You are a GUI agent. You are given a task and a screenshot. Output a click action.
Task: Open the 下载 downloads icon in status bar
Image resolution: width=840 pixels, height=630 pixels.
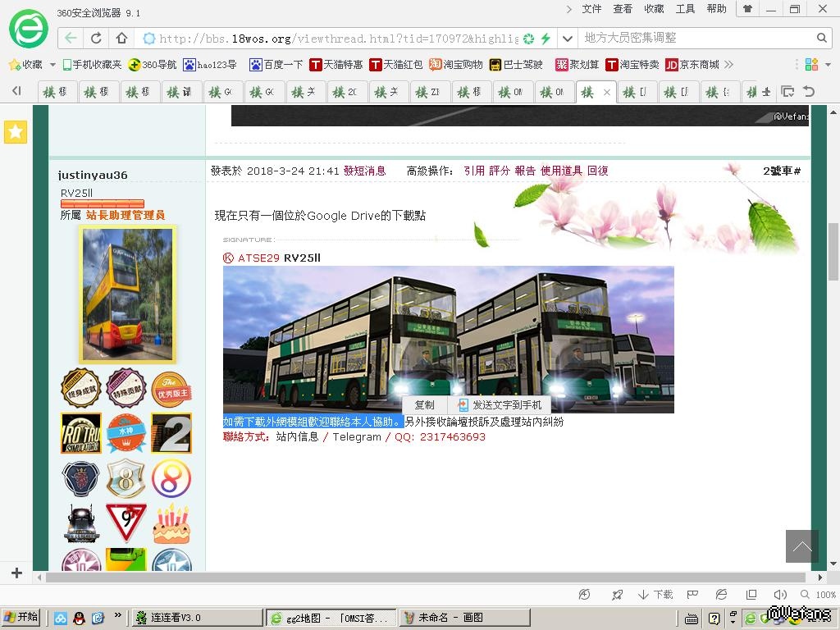pos(655,595)
